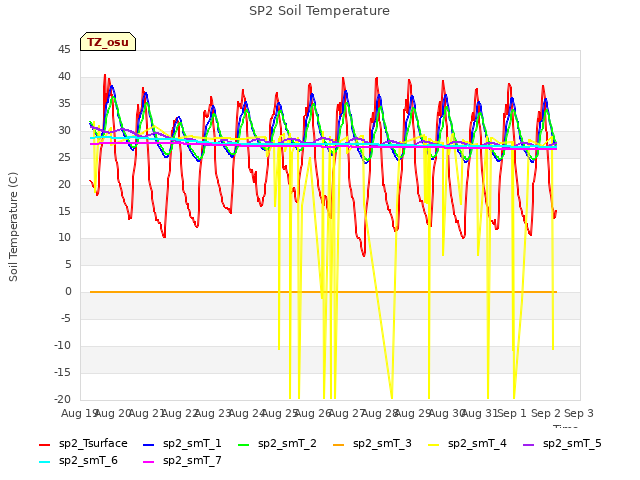The height and width of the screenshot is (480, 640).
Task: Click the yellow sp2_smT_4 legend color marker
Action: [x=434, y=444]
